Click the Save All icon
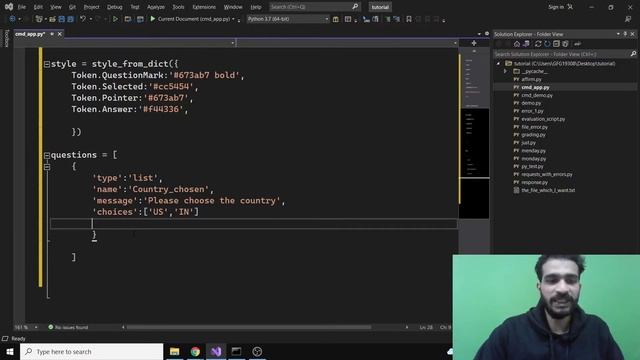640x360 pixels. 70,19
